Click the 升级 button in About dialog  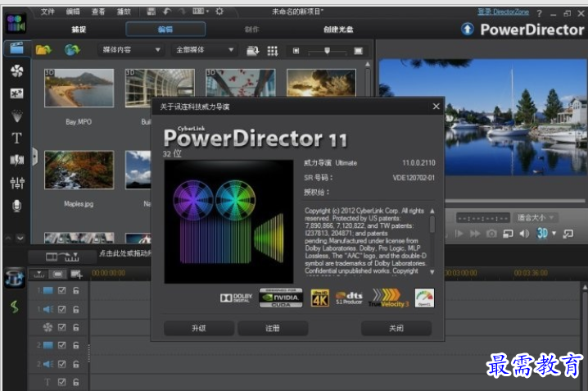point(199,329)
